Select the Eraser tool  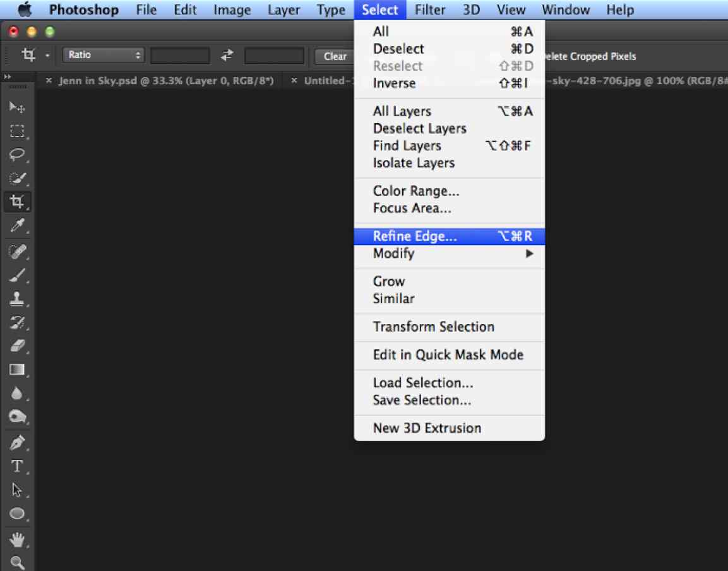click(17, 346)
